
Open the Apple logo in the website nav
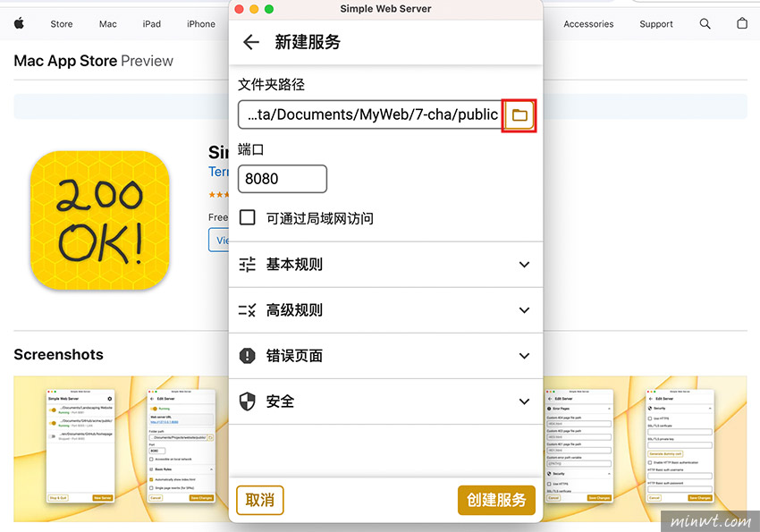point(19,23)
